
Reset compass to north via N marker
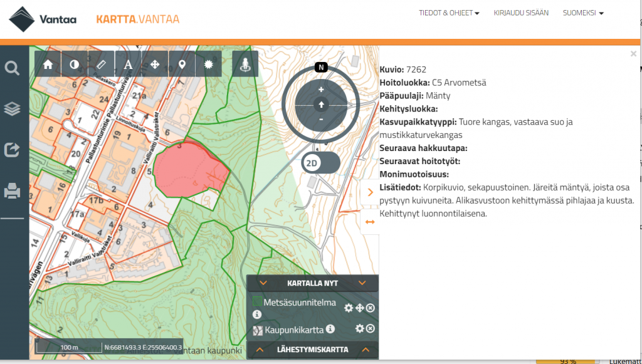click(x=321, y=68)
